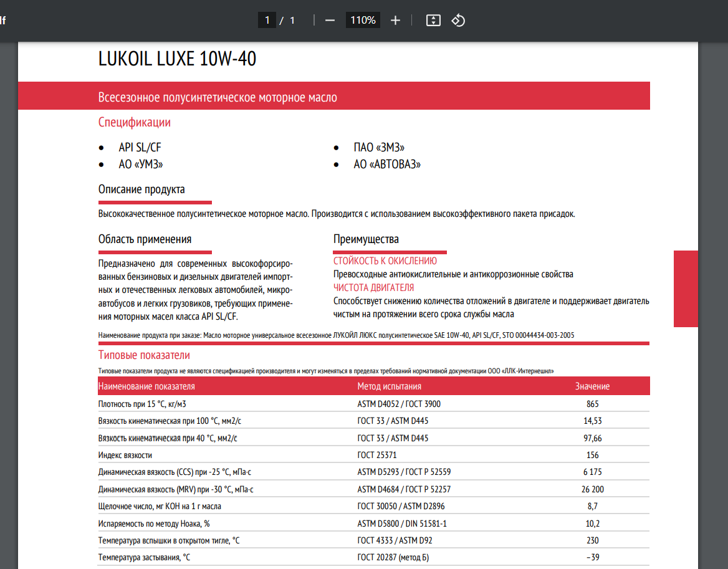Viewport: 728px width, 569px height.
Task: Select the "АО «УМЗ»" bullet item
Action: [141, 165]
